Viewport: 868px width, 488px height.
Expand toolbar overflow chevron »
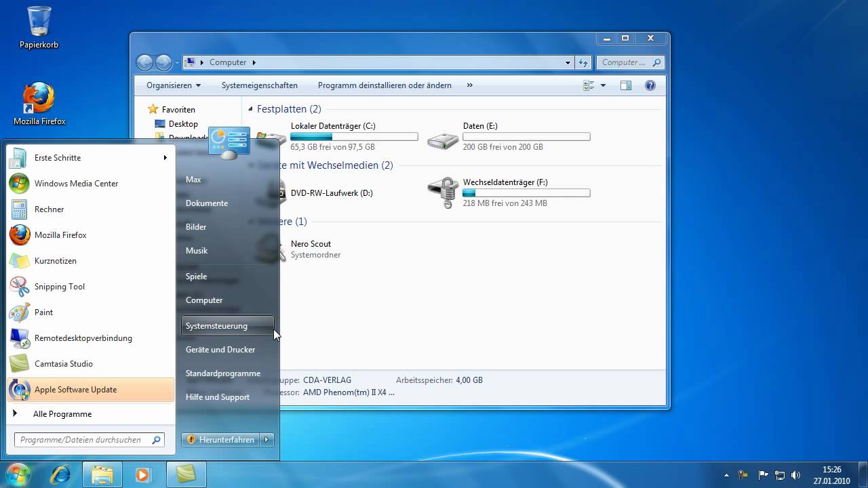[x=470, y=85]
